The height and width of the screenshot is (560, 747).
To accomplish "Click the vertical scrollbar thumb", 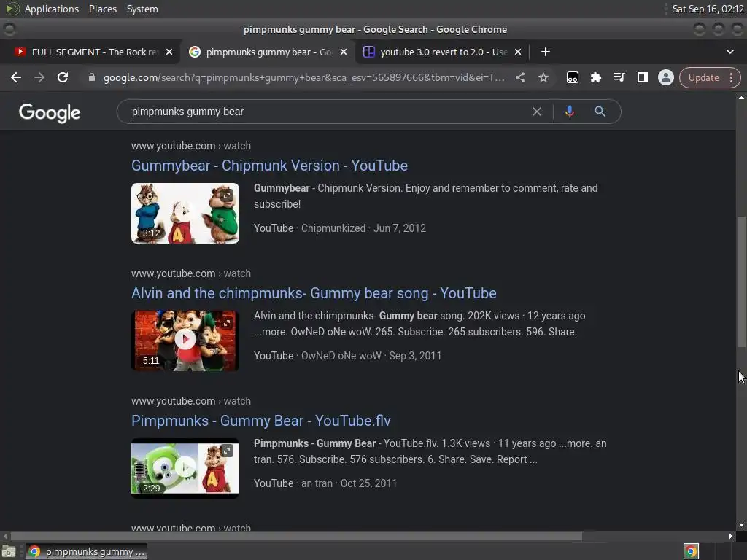I will (741, 282).
